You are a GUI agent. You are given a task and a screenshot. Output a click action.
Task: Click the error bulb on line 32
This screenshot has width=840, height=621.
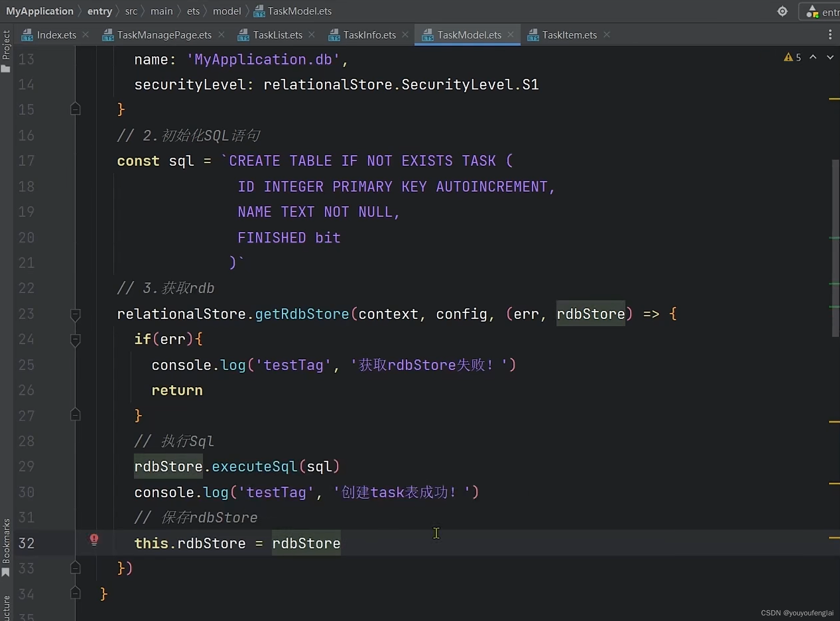coord(94,539)
